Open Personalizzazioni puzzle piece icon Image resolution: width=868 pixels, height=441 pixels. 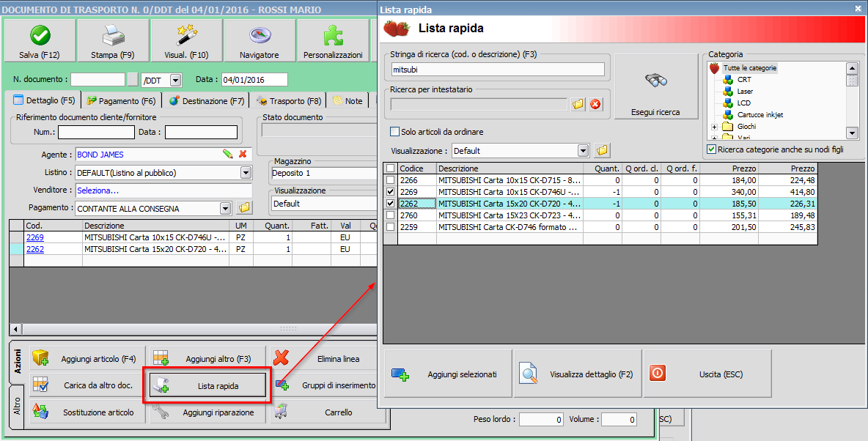pos(333,36)
